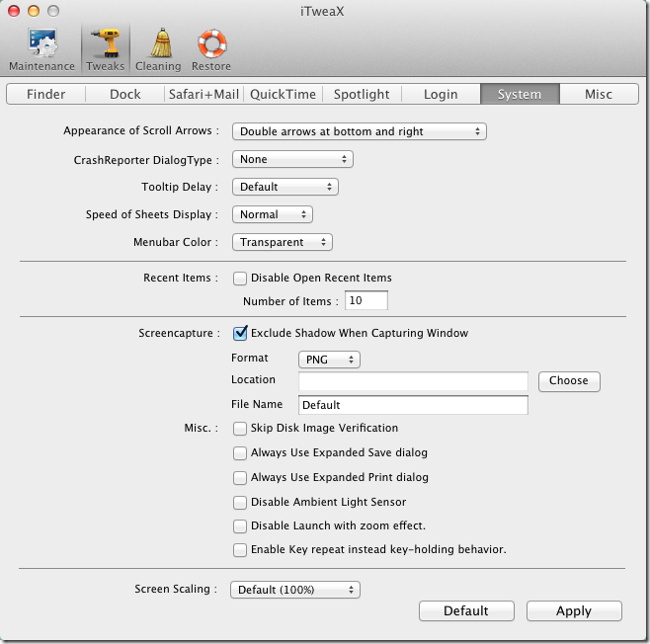Check Disable Ambient Light Sensor
Image resolution: width=650 pixels, height=644 pixels.
click(x=240, y=503)
